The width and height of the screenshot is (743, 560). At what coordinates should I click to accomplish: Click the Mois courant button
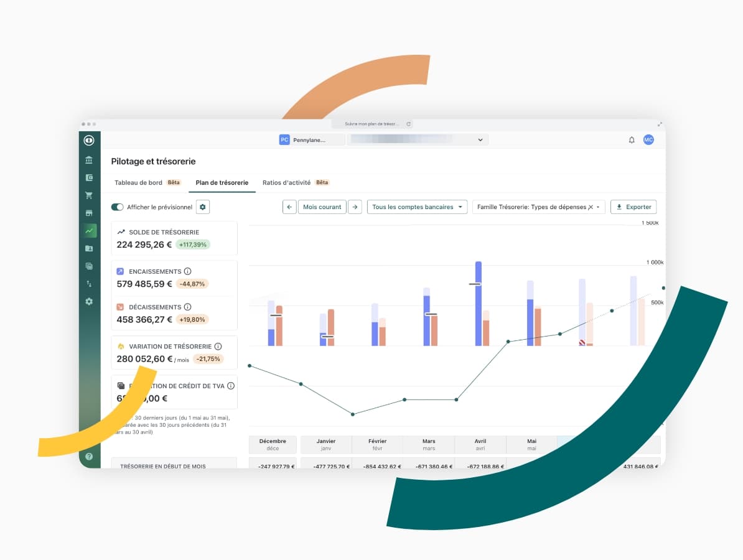322,207
